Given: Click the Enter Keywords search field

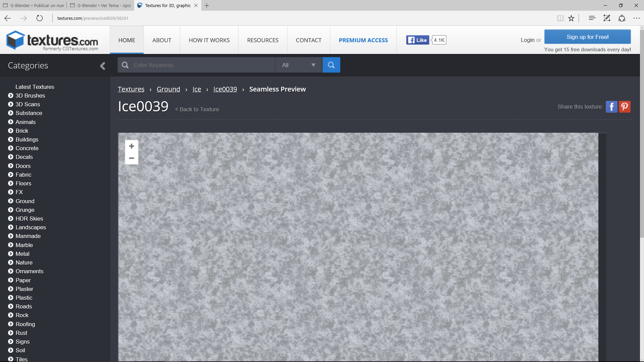Looking at the screenshot, I should pos(201,65).
